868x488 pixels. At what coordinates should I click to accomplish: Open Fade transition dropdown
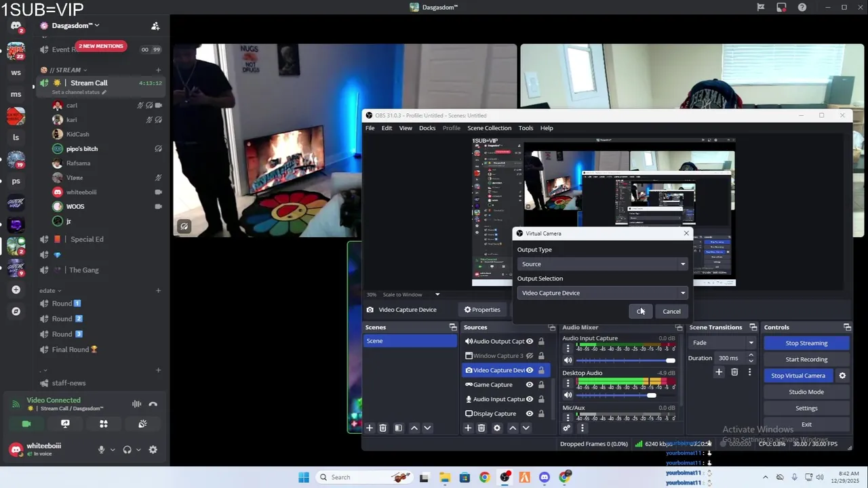click(x=723, y=343)
